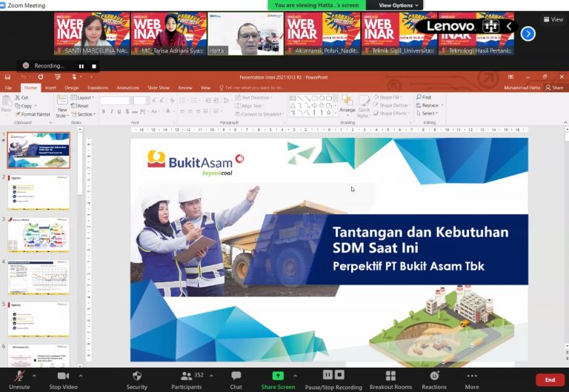Click Share in PowerPoint title area

tap(554, 88)
